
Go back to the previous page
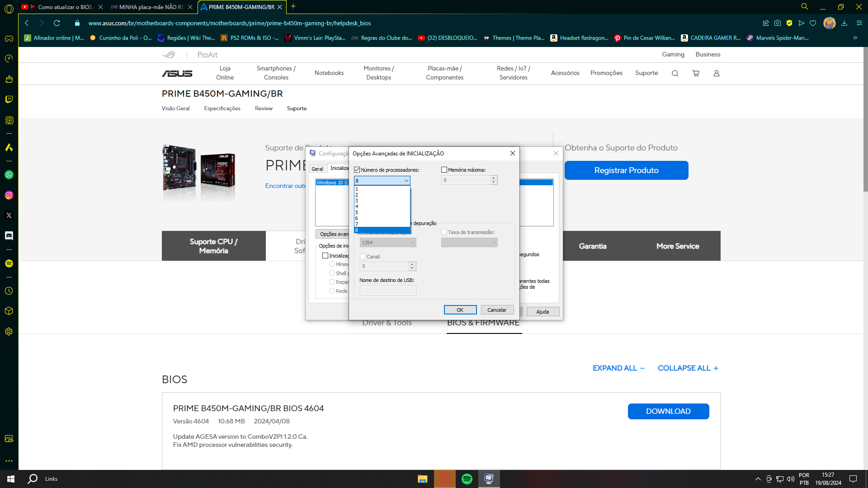(27, 23)
